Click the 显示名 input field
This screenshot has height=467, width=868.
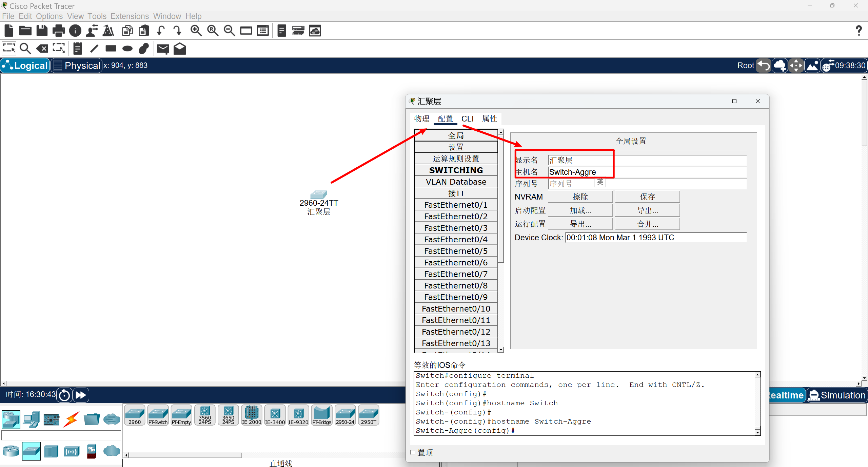pos(647,160)
